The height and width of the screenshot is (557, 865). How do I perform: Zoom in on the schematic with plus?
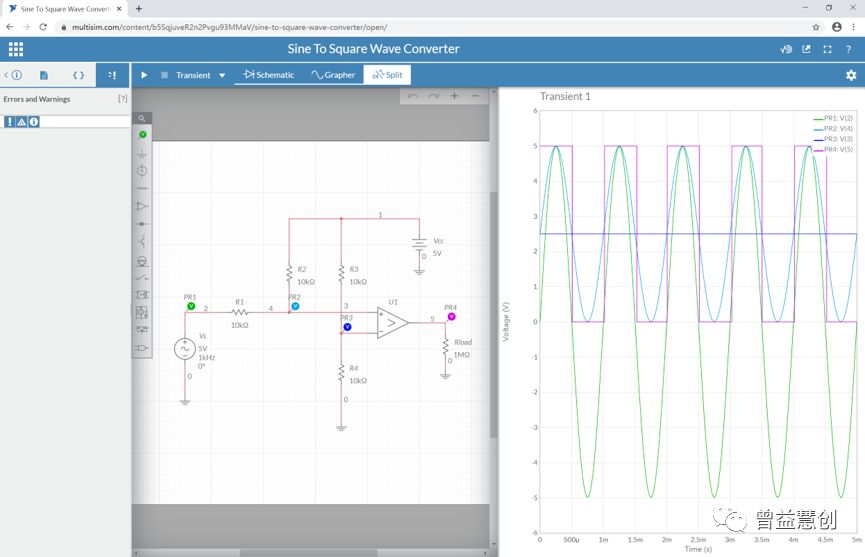(x=454, y=96)
